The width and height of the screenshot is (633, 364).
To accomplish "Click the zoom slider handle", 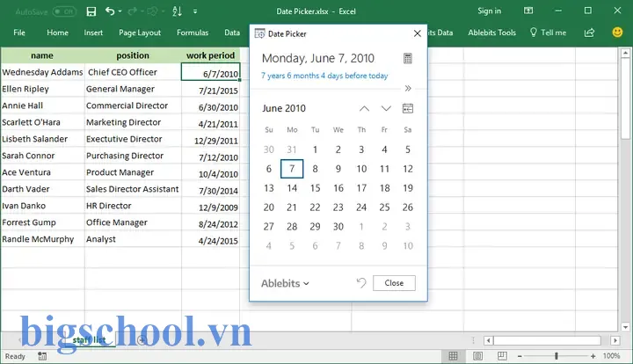I will pyautogui.click(x=557, y=356).
